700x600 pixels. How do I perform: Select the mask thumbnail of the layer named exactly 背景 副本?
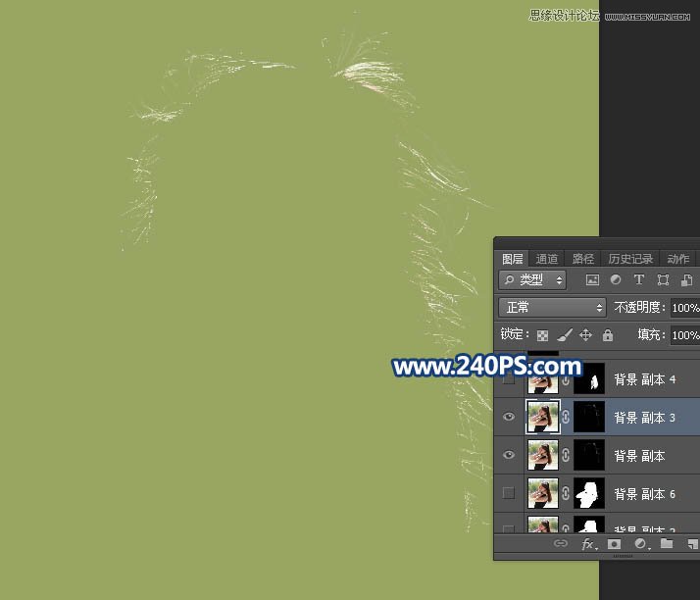[x=589, y=455]
